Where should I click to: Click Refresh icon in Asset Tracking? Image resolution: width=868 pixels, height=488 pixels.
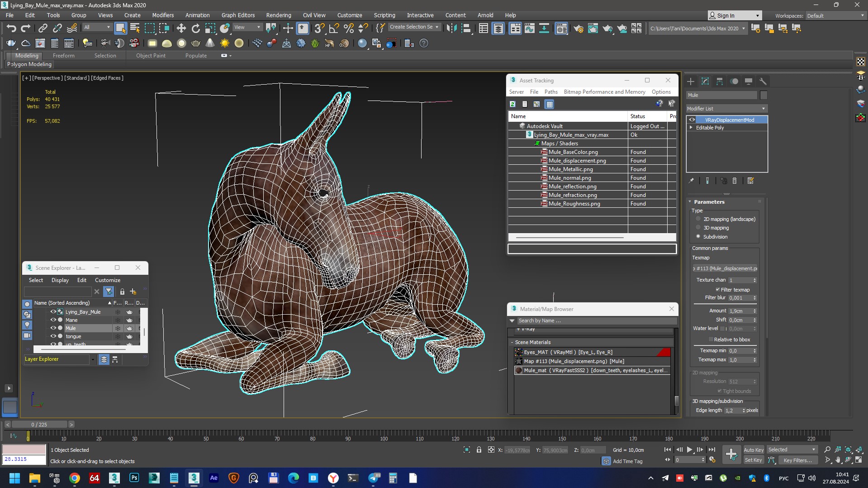(512, 104)
